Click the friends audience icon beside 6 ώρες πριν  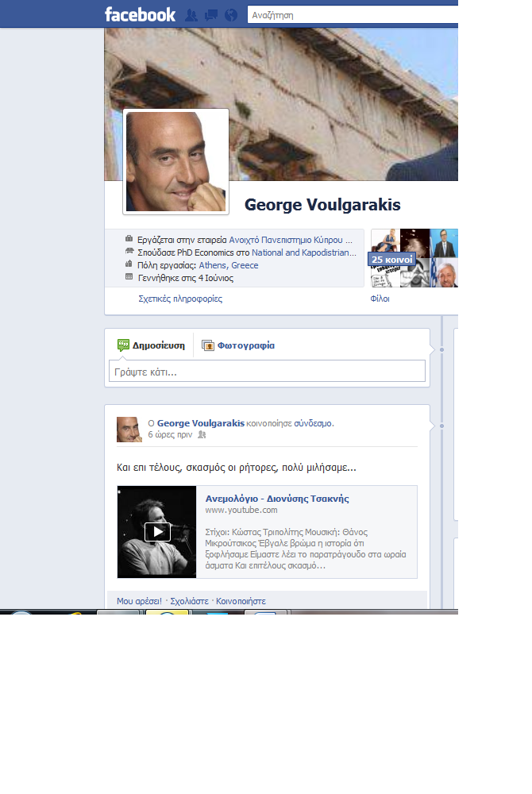[202, 435]
